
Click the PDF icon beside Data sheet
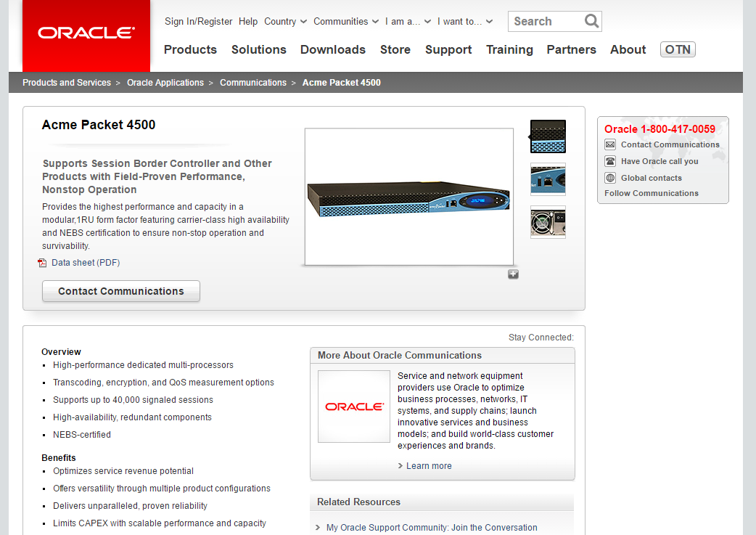coord(42,263)
